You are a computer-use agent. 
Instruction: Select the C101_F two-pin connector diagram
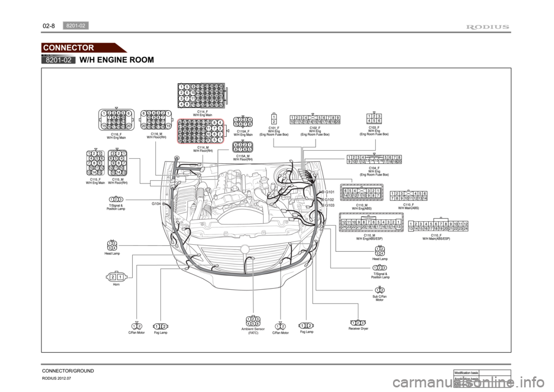[x=274, y=118]
